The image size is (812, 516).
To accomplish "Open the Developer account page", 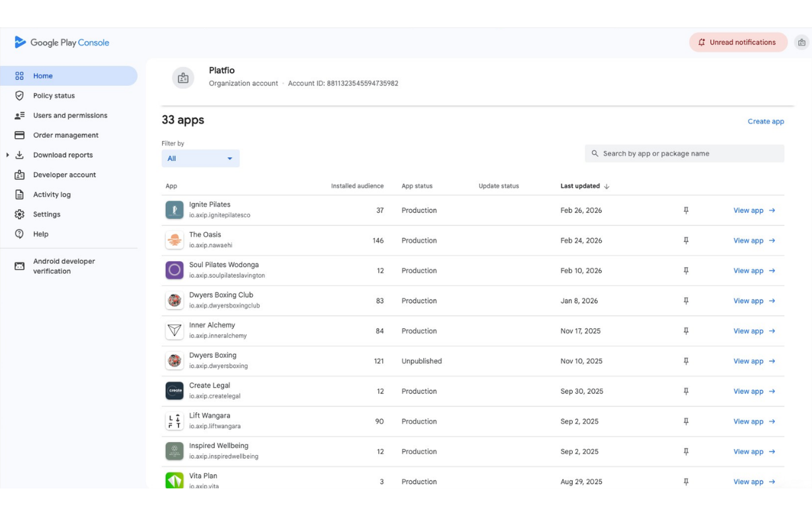I will click(64, 175).
